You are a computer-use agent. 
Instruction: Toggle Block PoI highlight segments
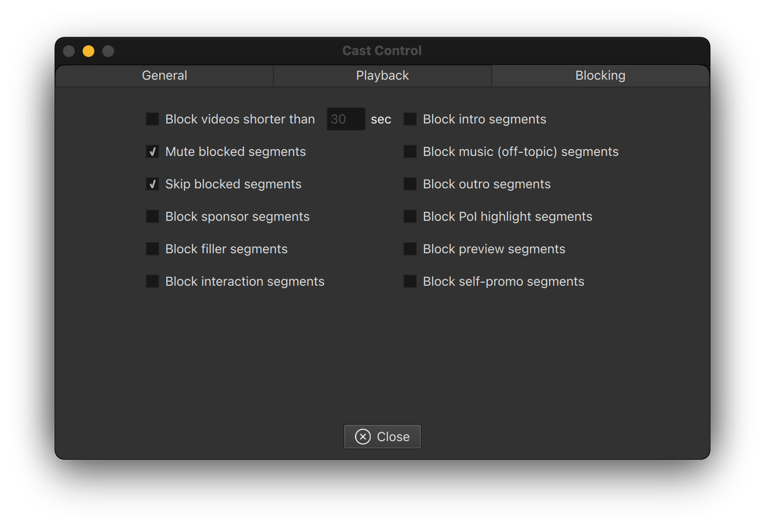click(410, 216)
